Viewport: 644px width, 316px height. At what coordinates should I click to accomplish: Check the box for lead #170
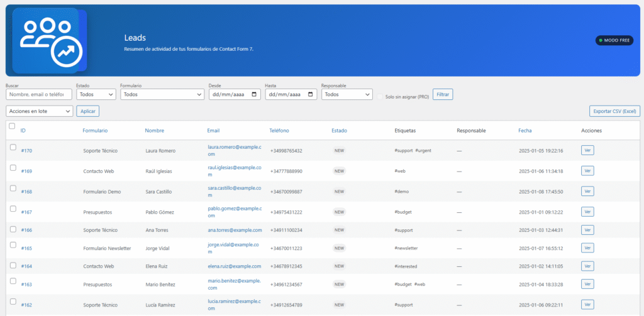point(13,147)
